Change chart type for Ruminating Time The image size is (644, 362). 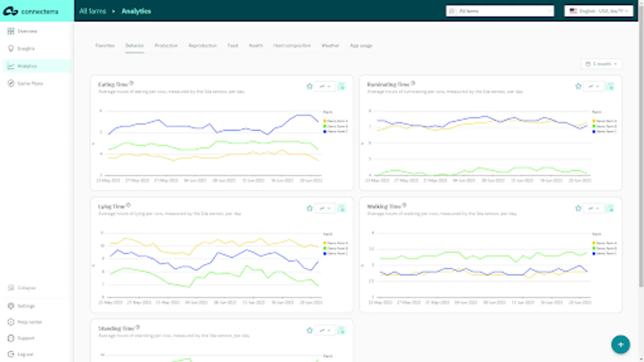pyautogui.click(x=594, y=86)
